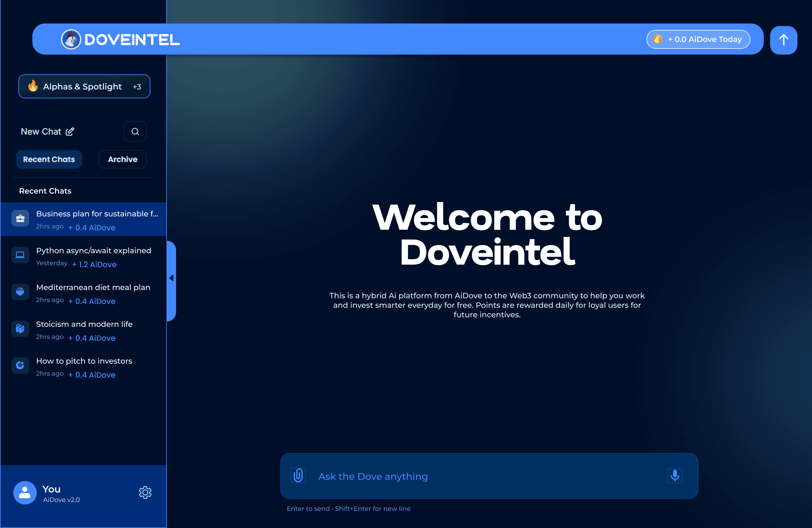Click bowl icon for Mediterranean diet chat
The image size is (812, 528).
20,292
